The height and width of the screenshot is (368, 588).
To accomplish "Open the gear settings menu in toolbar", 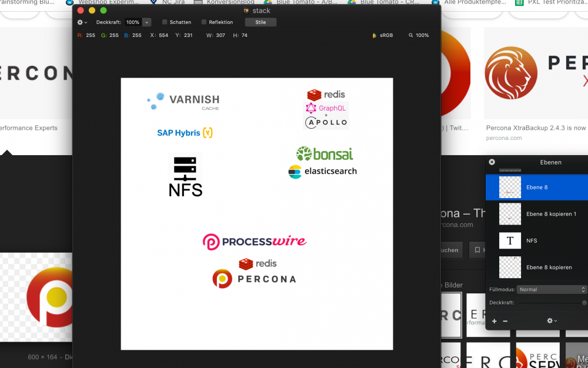I will pos(82,22).
